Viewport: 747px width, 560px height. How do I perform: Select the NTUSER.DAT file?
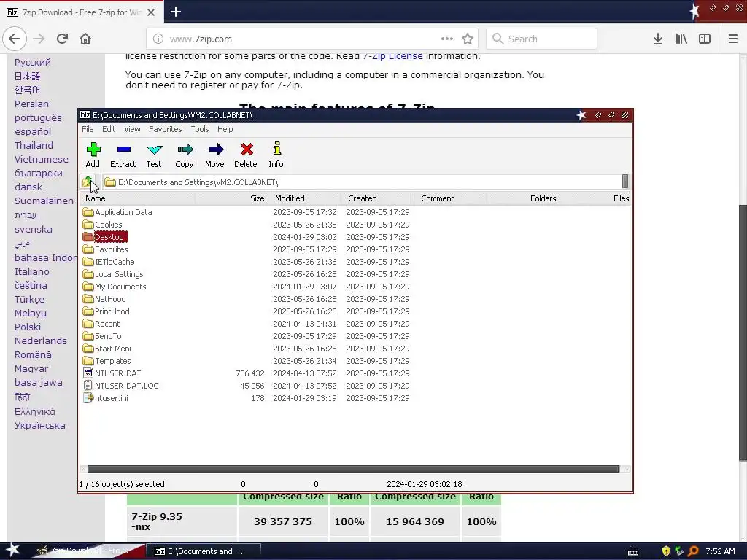pos(112,373)
